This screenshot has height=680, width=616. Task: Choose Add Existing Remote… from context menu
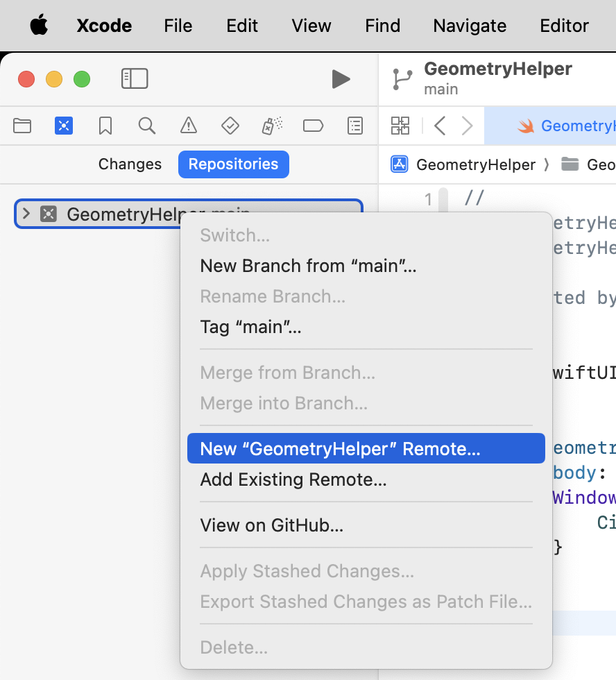click(x=293, y=479)
